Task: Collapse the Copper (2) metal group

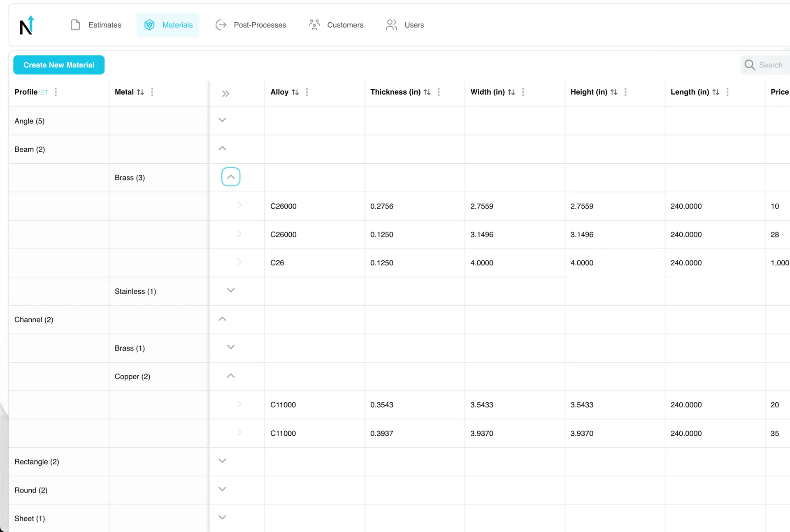Action: [231, 376]
